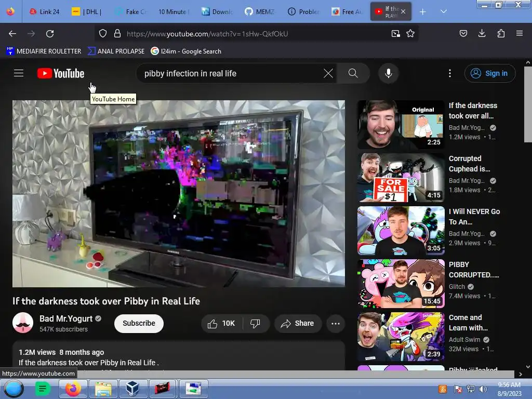Open File Explorer from the taskbar
This screenshot has height=399, width=532.
click(x=103, y=389)
